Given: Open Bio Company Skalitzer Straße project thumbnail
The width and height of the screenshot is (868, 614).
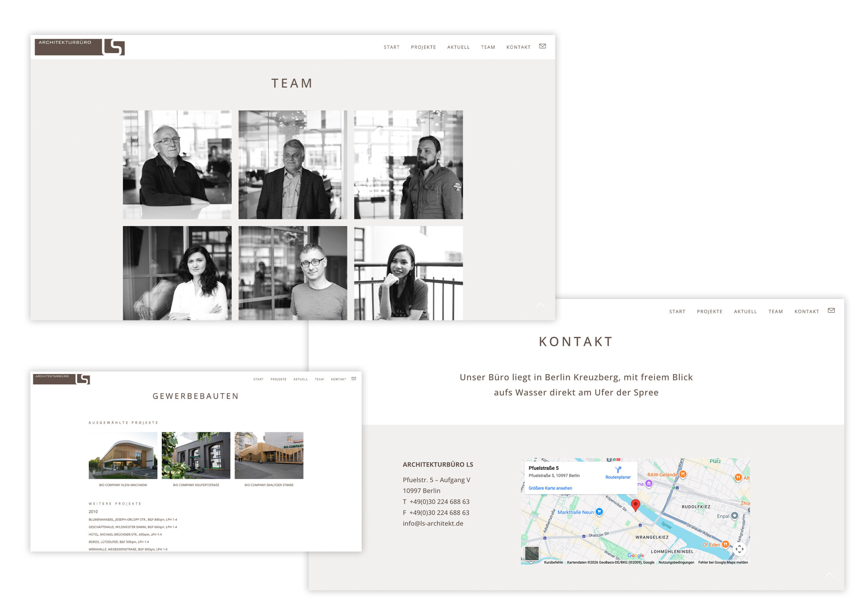Looking at the screenshot, I should point(269,455).
